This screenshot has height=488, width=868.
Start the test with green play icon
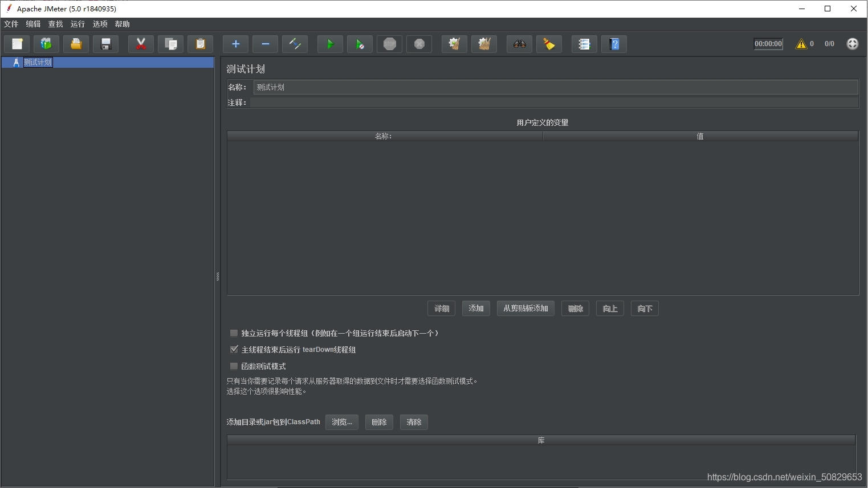click(330, 44)
